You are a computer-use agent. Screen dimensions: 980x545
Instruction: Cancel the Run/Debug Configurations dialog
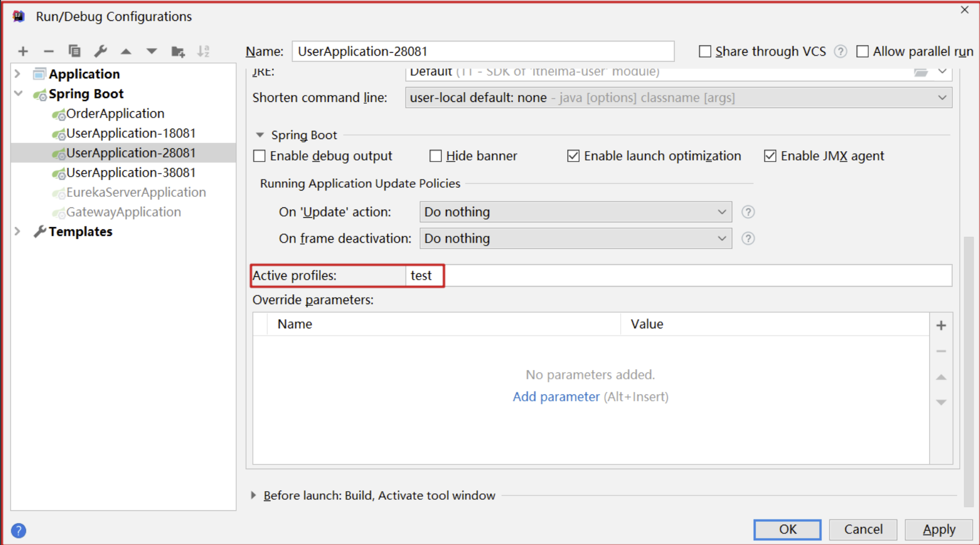pyautogui.click(x=863, y=529)
